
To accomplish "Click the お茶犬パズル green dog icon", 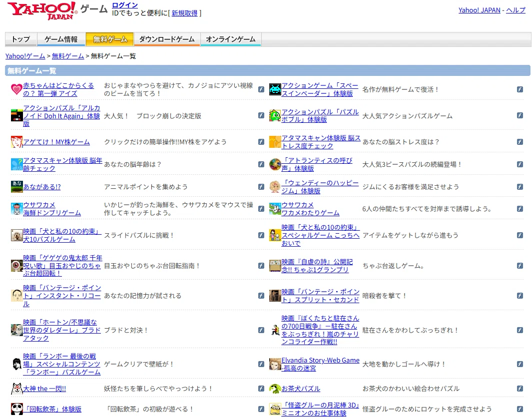I will pos(275,389).
